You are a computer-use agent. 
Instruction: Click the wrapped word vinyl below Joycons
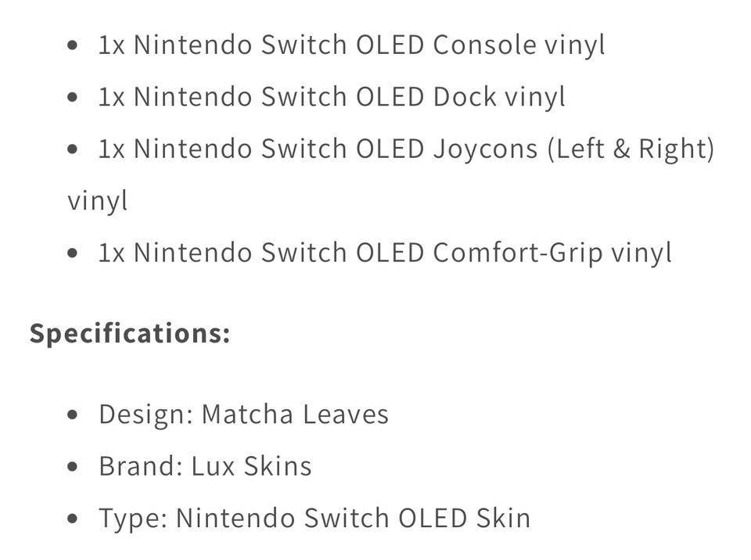click(x=97, y=201)
